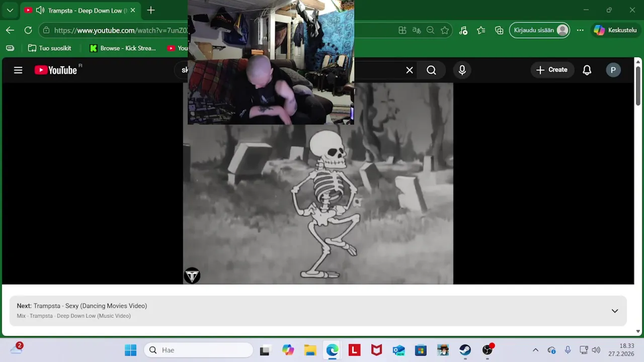The height and width of the screenshot is (362, 644).
Task: Open volume control in tray
Action: click(x=596, y=350)
